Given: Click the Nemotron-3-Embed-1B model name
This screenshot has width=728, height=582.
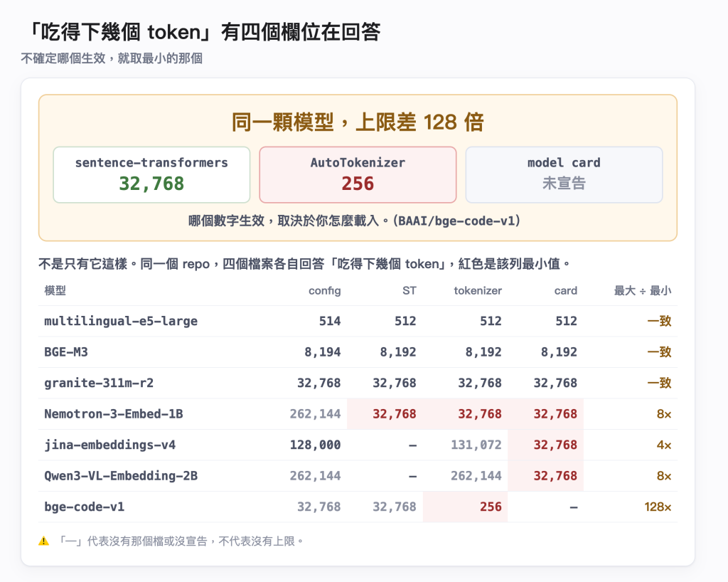Looking at the screenshot, I should point(114,414).
